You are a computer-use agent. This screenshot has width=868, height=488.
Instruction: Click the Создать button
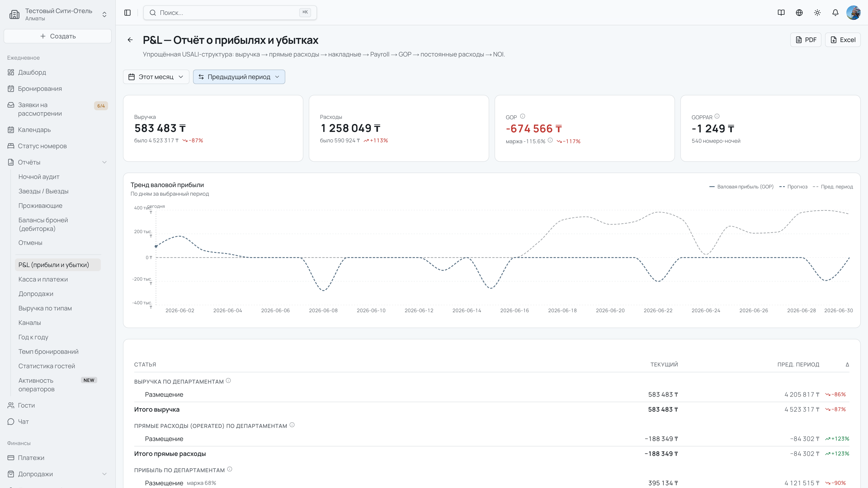click(x=58, y=36)
